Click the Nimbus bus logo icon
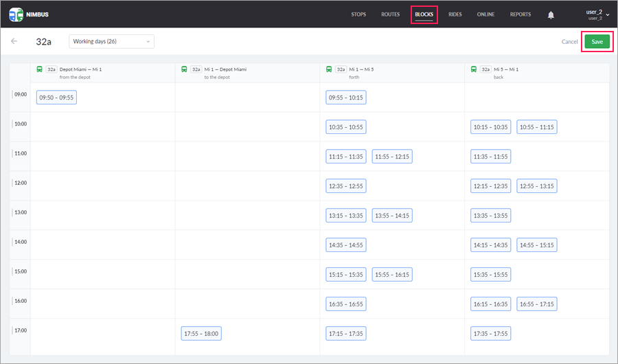 pyautogui.click(x=16, y=14)
